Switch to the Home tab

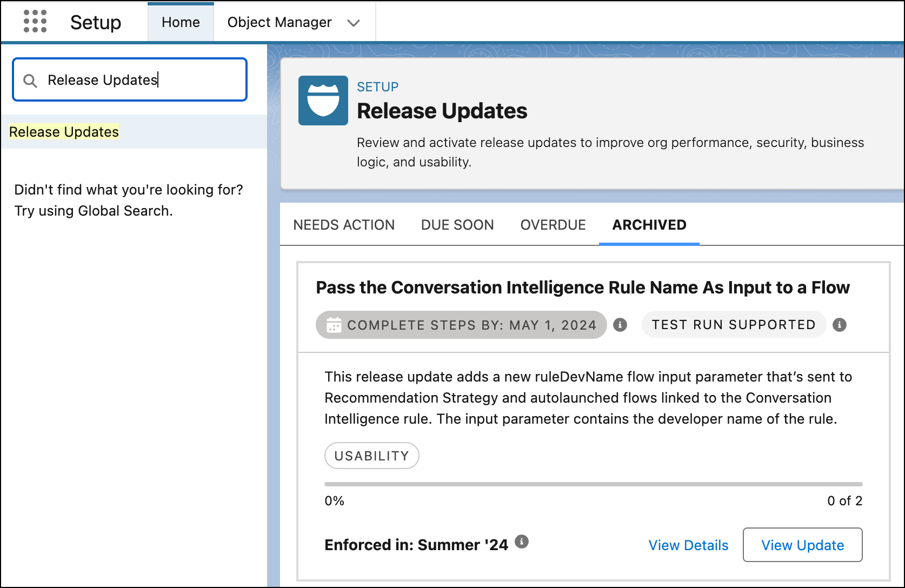(x=181, y=22)
